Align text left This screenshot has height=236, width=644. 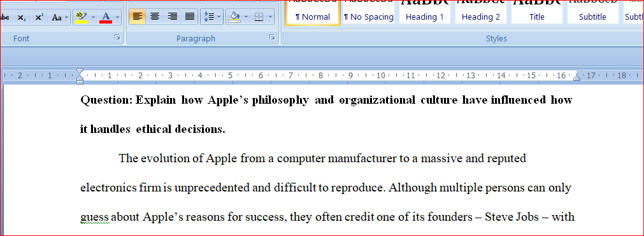click(137, 17)
